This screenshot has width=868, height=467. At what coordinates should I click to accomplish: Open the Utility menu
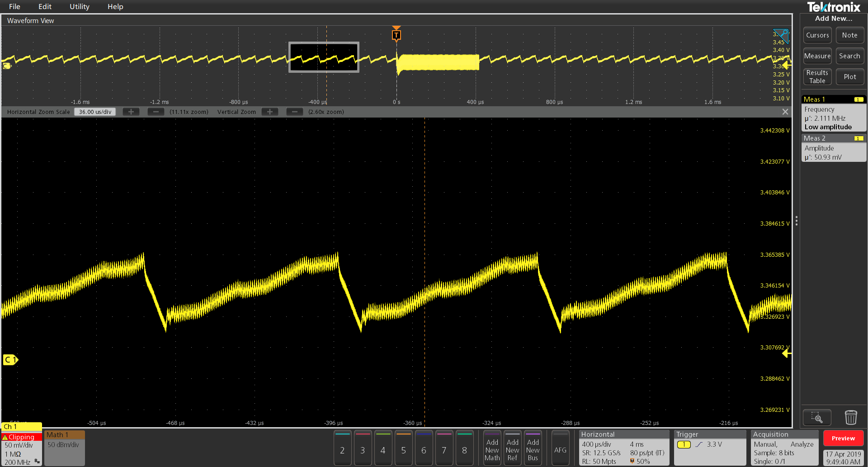coord(79,6)
